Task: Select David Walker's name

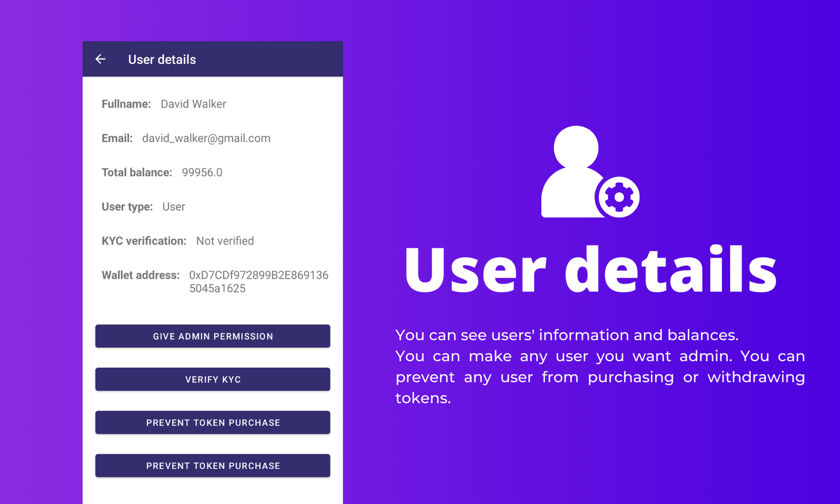Action: click(x=193, y=104)
